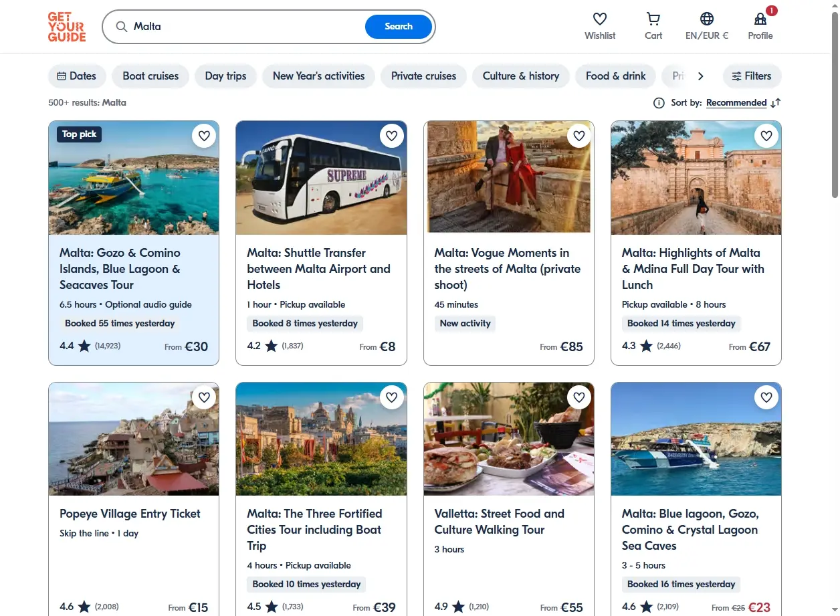Click 'Booked 10 times yesterday' label
The width and height of the screenshot is (840, 616).
(306, 585)
